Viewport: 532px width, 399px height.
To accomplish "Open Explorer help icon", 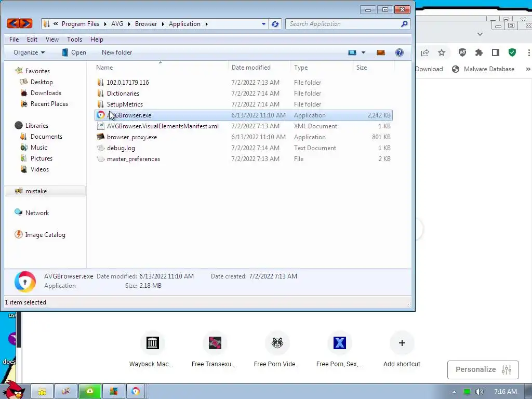I will [400, 52].
